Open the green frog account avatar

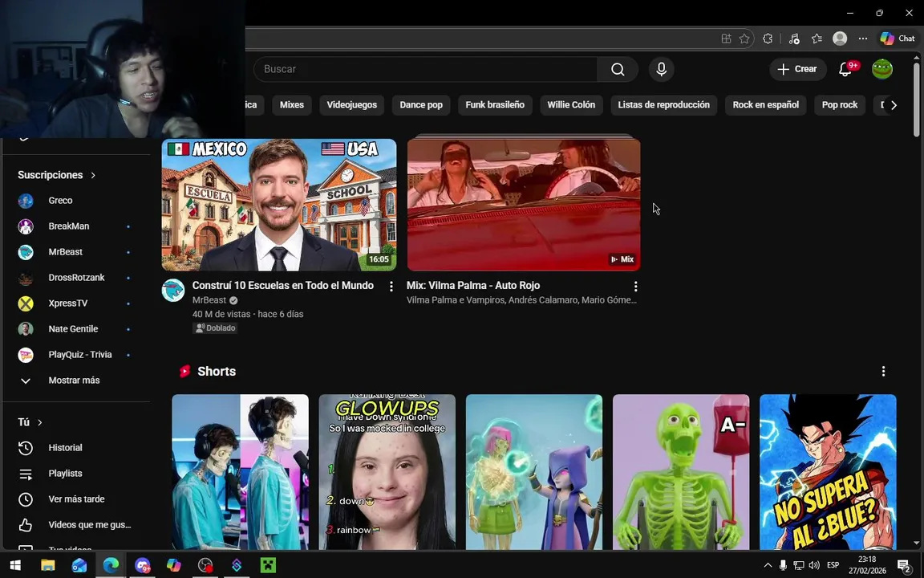coord(882,69)
